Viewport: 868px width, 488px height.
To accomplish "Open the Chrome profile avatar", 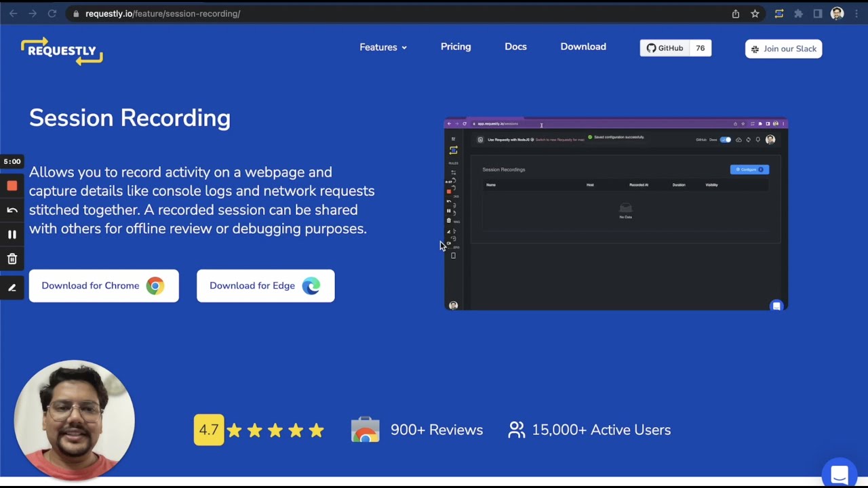I will tap(837, 14).
